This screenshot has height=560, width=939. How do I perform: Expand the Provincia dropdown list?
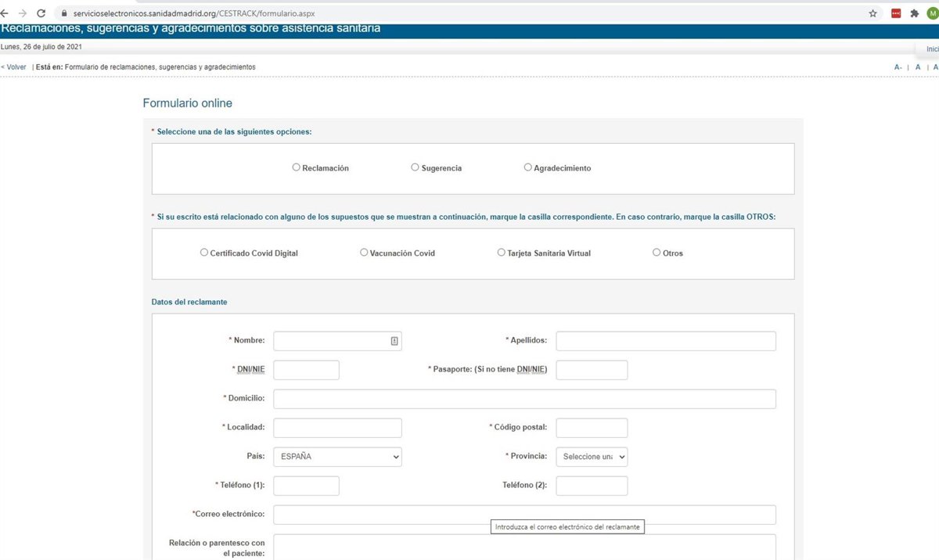592,457
